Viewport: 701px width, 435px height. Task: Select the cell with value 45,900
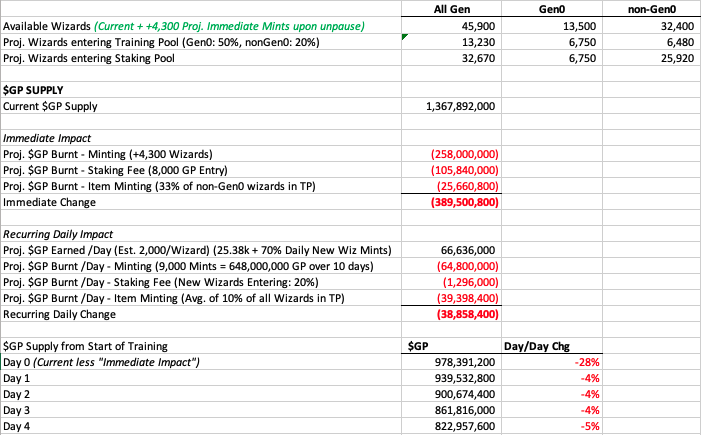tap(452, 26)
